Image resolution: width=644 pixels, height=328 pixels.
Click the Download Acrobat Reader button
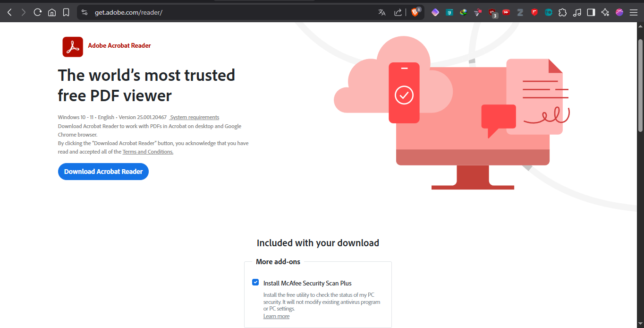pyautogui.click(x=103, y=172)
